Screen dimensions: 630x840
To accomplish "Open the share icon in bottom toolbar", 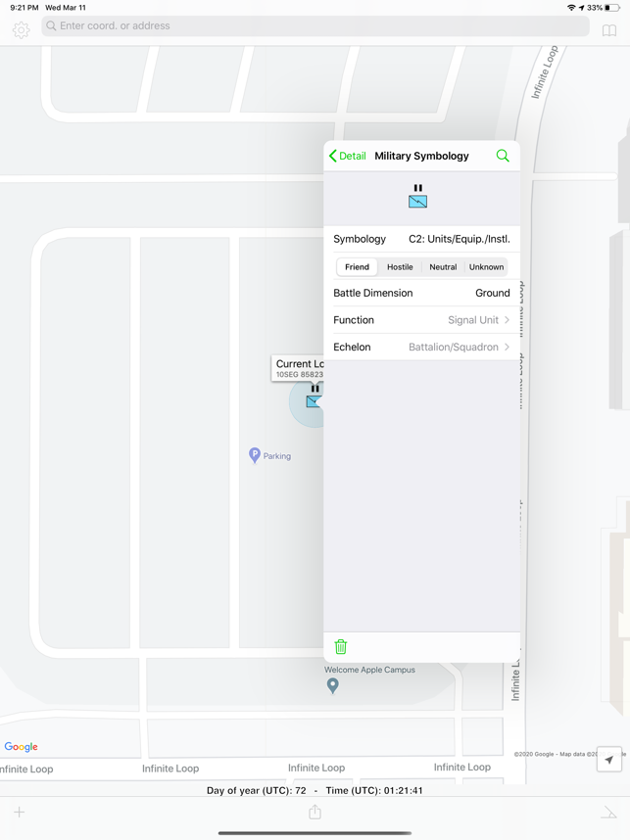I will tap(315, 812).
